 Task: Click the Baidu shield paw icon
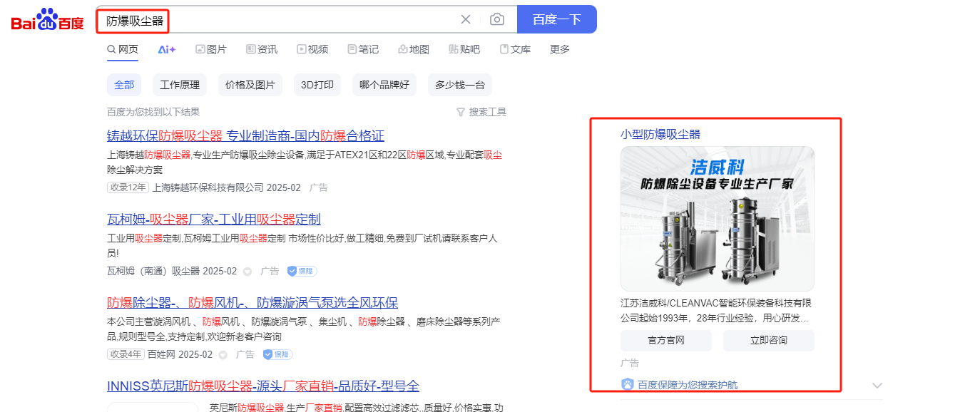point(628,385)
